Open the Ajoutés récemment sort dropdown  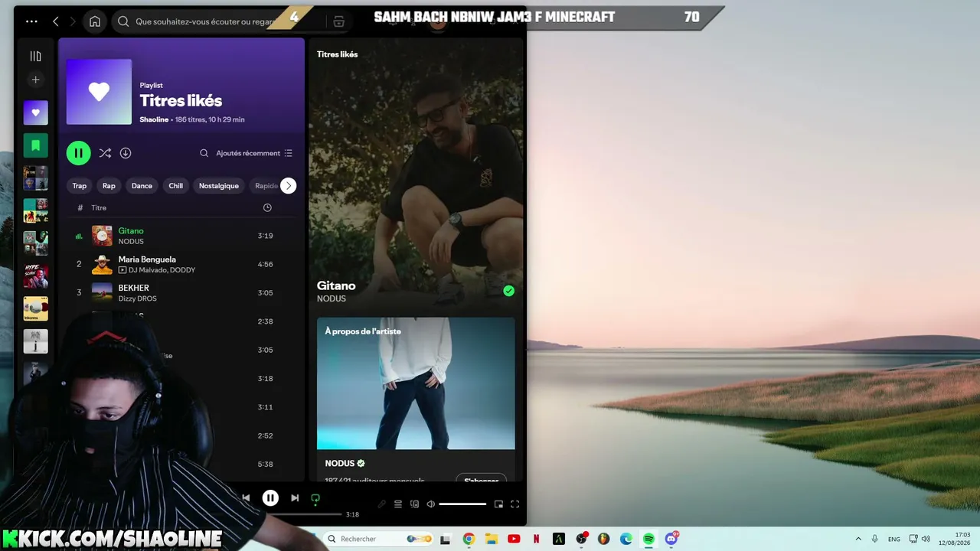(x=254, y=153)
